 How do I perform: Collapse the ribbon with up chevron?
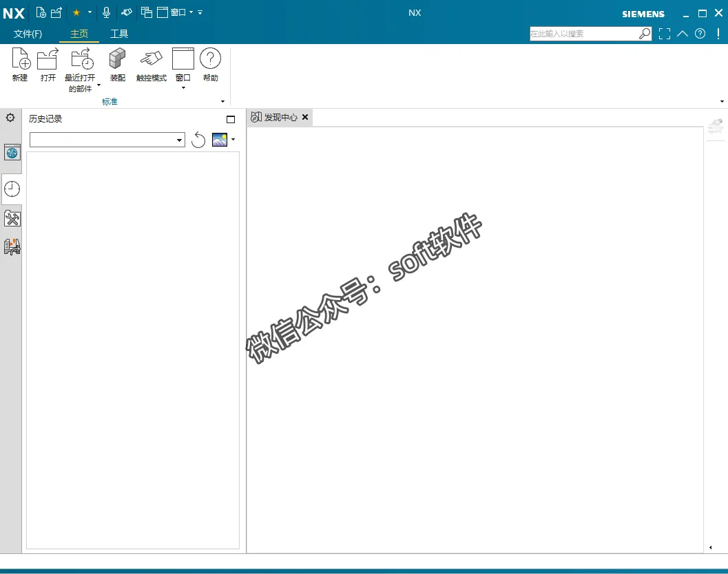[683, 34]
